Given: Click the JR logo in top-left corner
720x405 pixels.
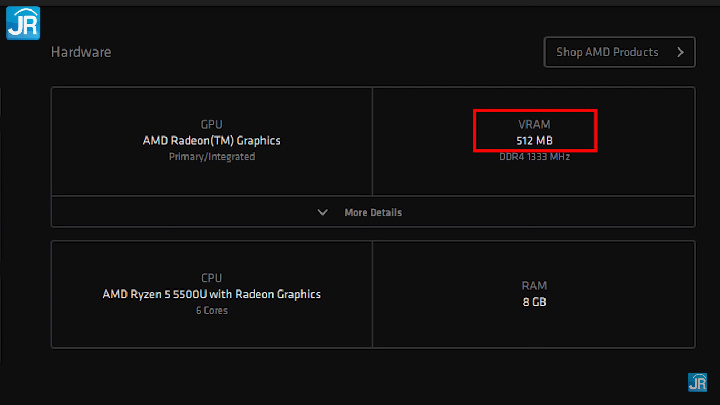Looking at the screenshot, I should coord(22,22).
